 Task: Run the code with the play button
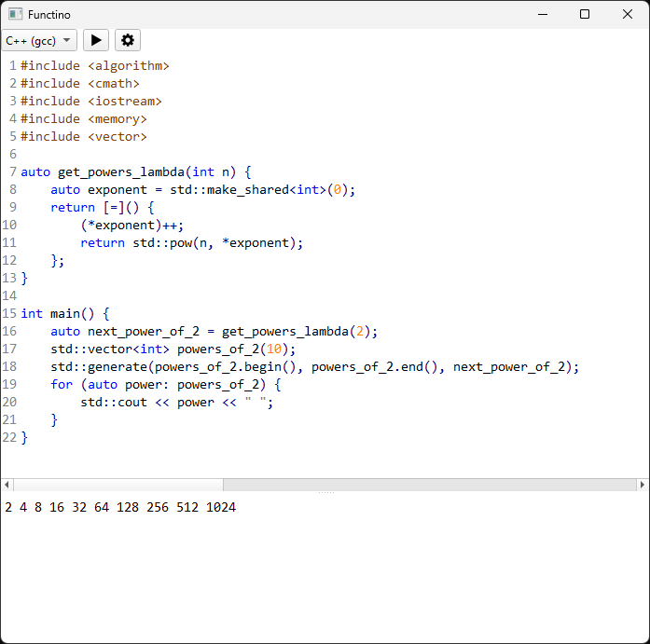tap(96, 40)
